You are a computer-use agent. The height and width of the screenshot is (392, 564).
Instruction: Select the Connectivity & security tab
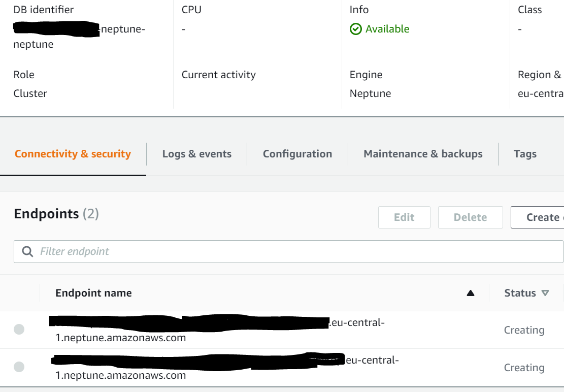pyautogui.click(x=73, y=154)
